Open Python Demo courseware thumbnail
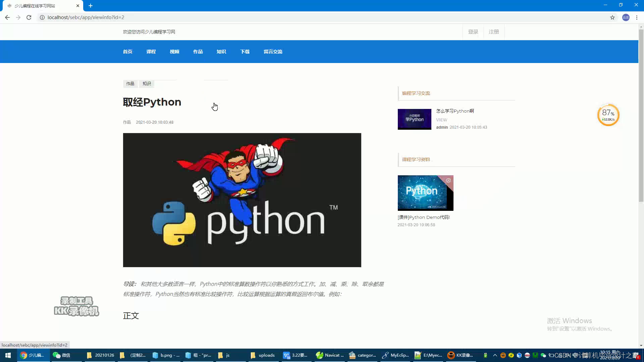Screen dimensions: 644x362 (425, 193)
